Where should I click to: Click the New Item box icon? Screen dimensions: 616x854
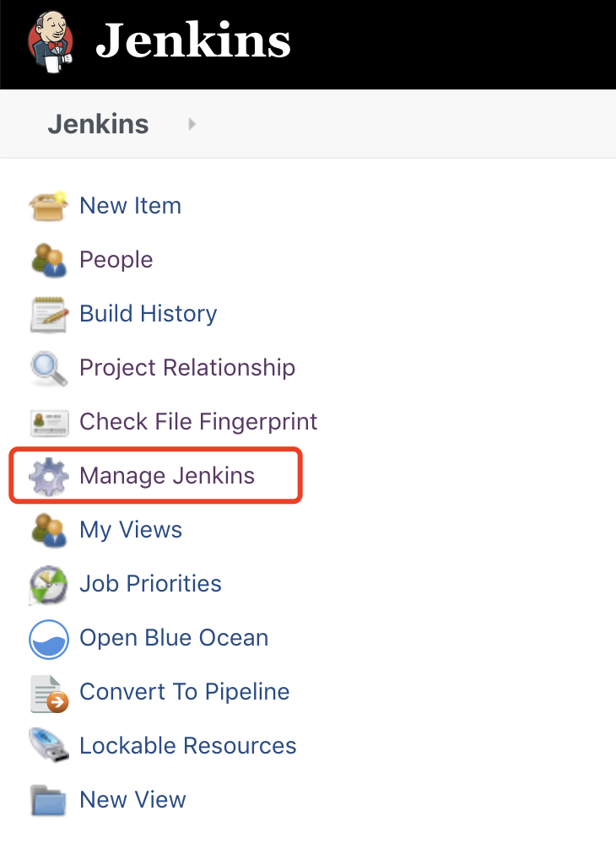[x=48, y=207]
